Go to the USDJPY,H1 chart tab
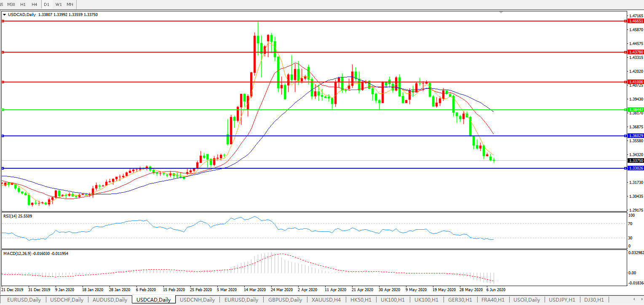644x305 pixels. coord(561,300)
